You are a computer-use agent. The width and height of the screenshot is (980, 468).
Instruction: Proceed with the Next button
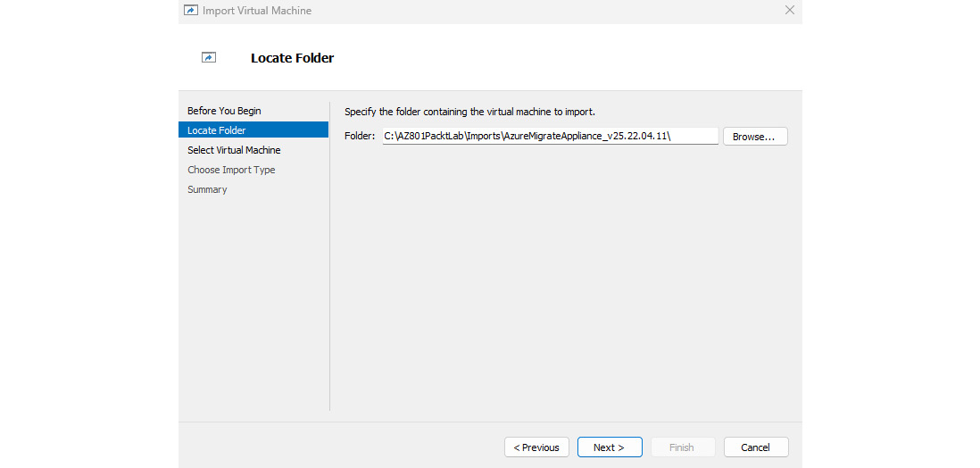coord(610,447)
